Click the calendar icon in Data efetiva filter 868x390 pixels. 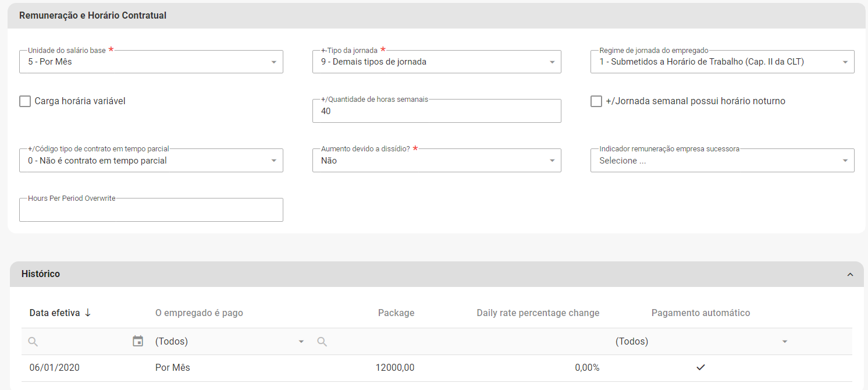(x=138, y=341)
